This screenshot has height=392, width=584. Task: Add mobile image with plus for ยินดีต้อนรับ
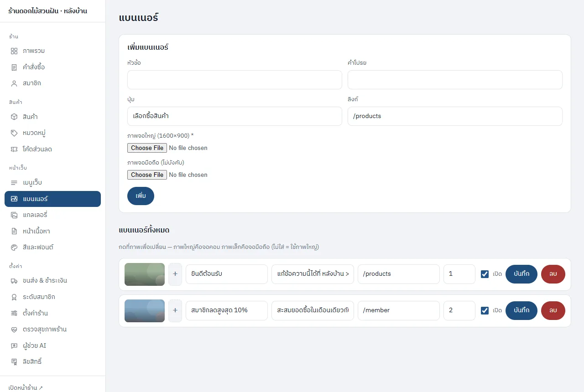tap(175, 274)
